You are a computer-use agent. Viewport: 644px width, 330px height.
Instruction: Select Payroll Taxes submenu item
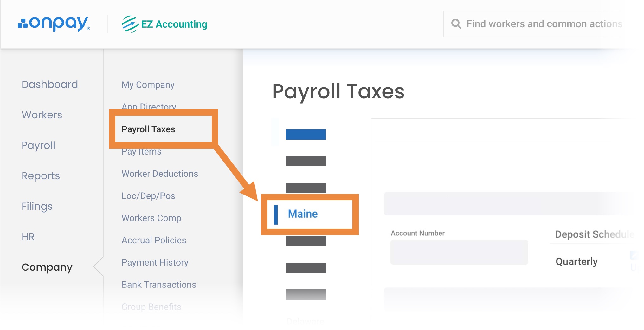(x=148, y=129)
